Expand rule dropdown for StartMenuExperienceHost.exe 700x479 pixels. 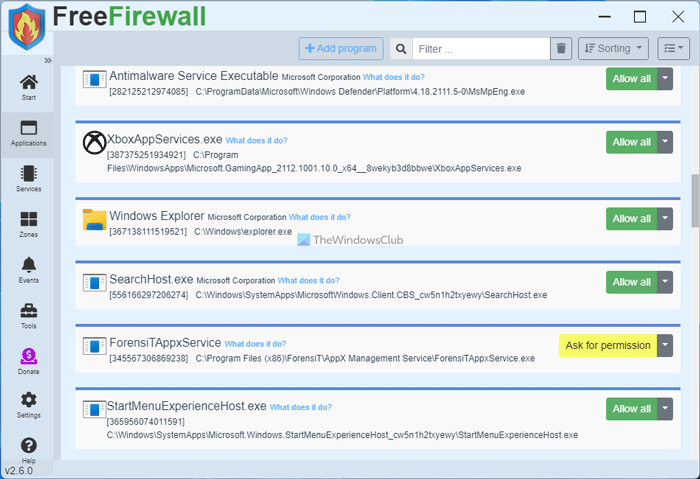click(665, 409)
